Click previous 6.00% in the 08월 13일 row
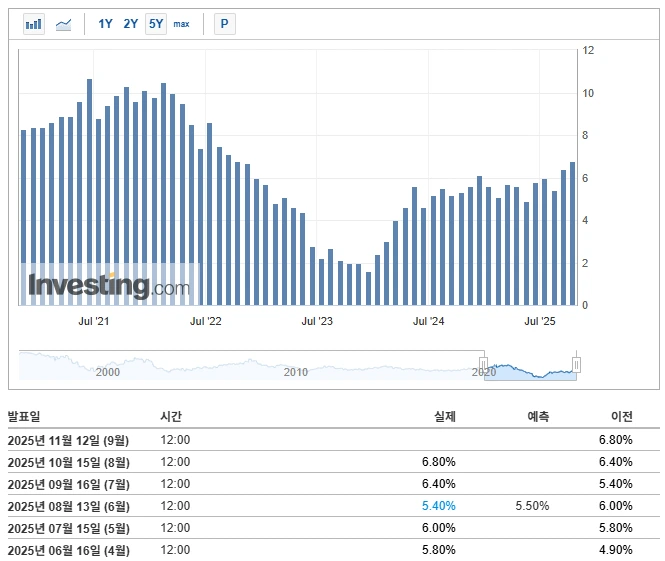 point(616,506)
